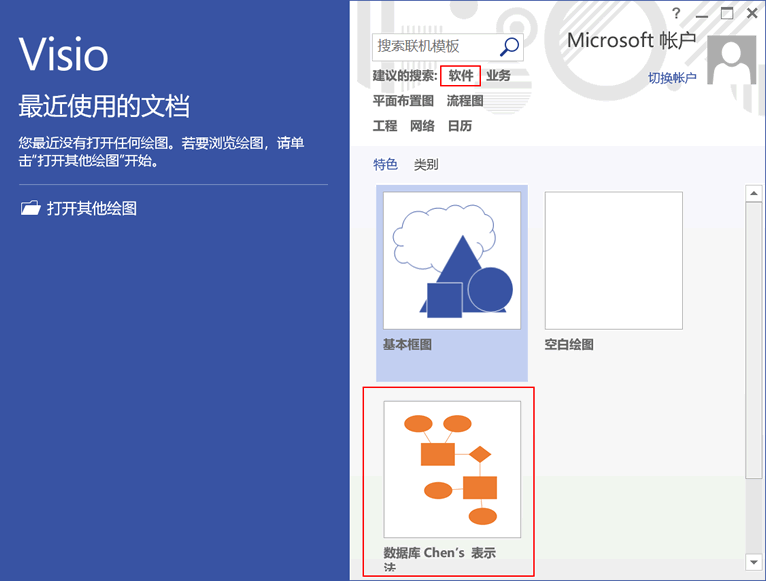Open the help question mark

pos(676,14)
